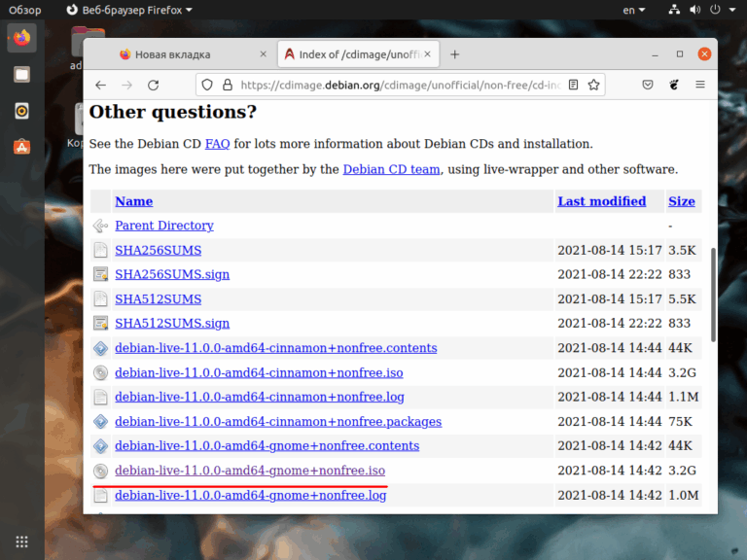This screenshot has width=747, height=560.
Task: Open Ubuntu Software from the dock
Action: pos(21,147)
